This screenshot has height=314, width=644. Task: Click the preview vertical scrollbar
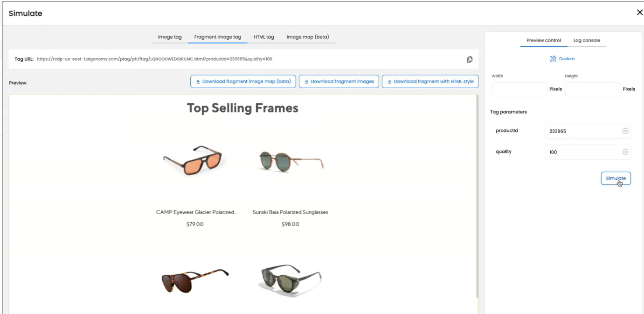pos(478,196)
